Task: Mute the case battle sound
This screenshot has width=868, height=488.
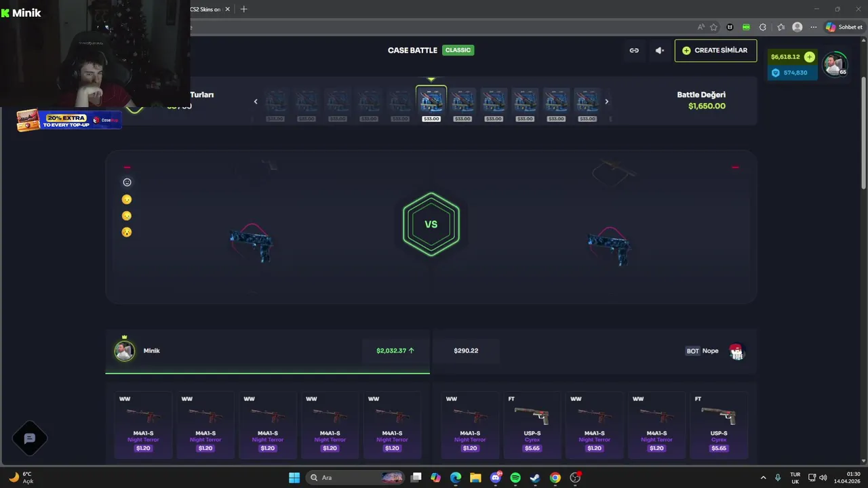Action: 659,50
